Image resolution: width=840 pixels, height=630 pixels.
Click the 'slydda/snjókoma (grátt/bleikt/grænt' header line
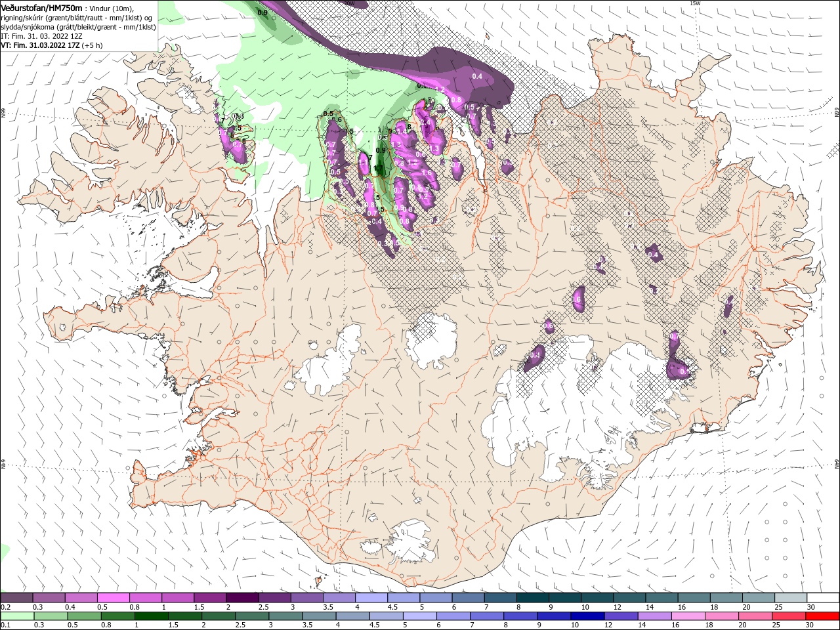(x=78, y=27)
